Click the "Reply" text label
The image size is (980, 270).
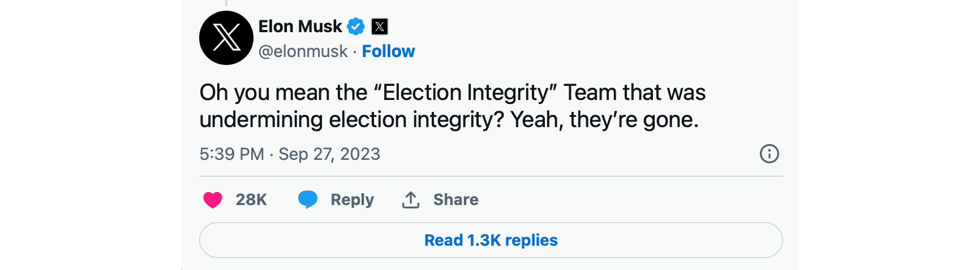click(x=352, y=199)
